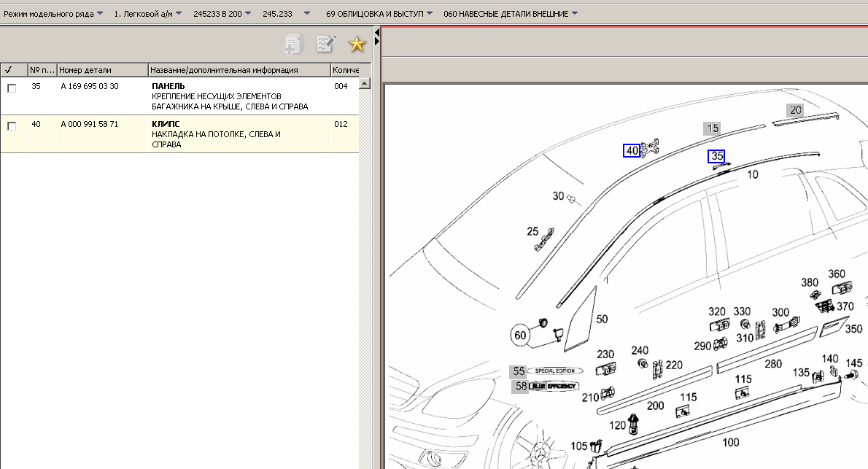
Task: Click circled callout 60 in diagram
Action: coord(520,336)
